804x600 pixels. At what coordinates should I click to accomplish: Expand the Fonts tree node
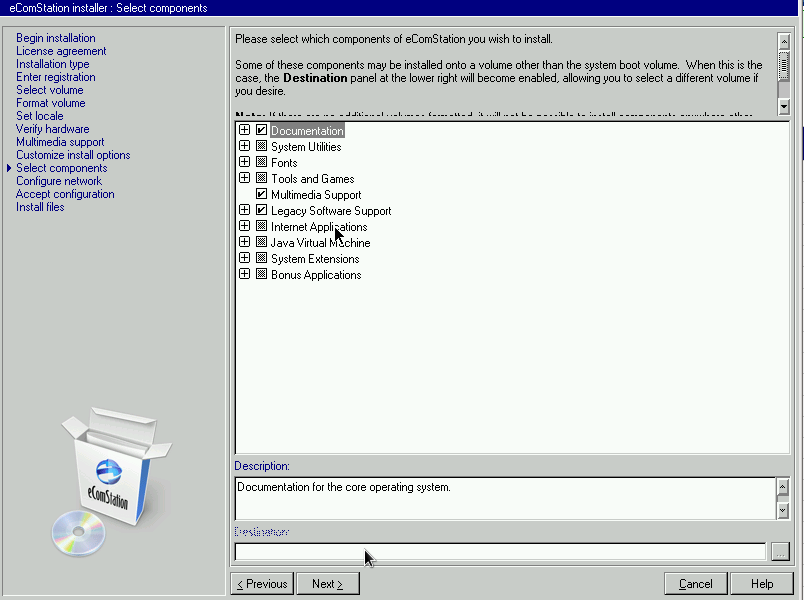(x=245, y=162)
